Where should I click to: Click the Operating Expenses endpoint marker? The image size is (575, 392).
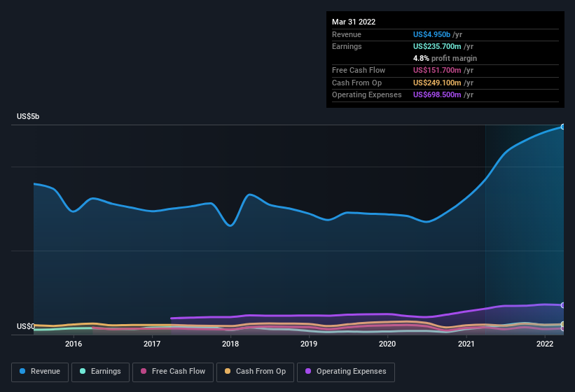[x=563, y=305]
